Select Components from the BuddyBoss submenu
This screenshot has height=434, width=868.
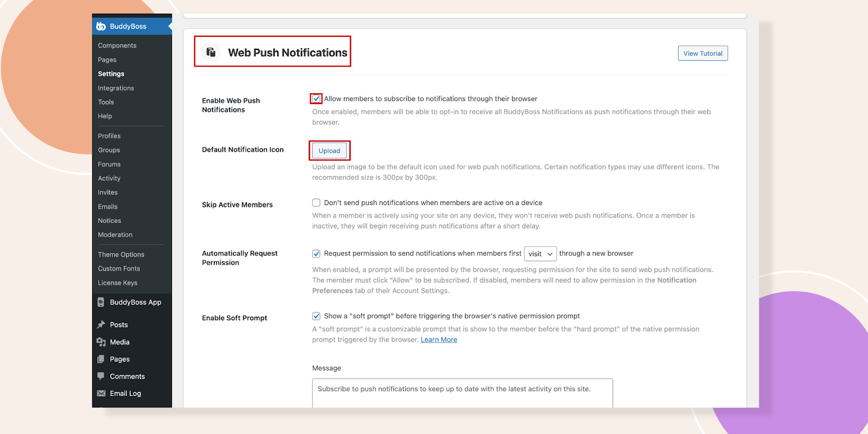click(117, 46)
